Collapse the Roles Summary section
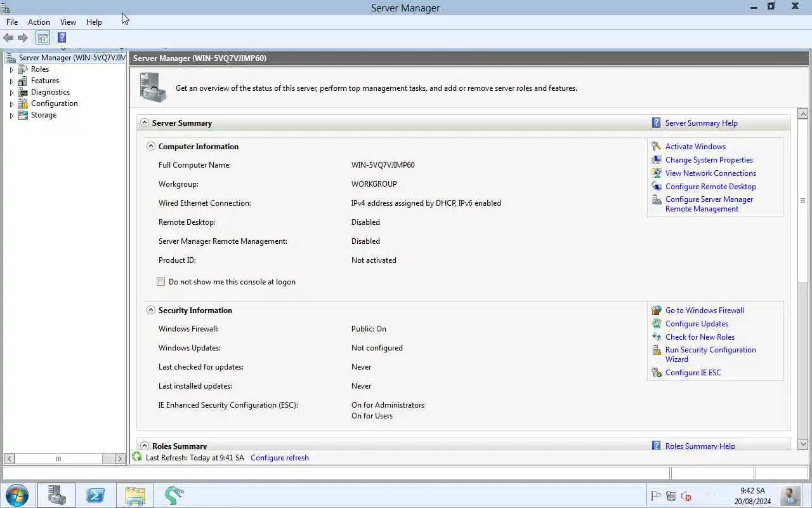Viewport: 812px width, 508px height. point(145,446)
